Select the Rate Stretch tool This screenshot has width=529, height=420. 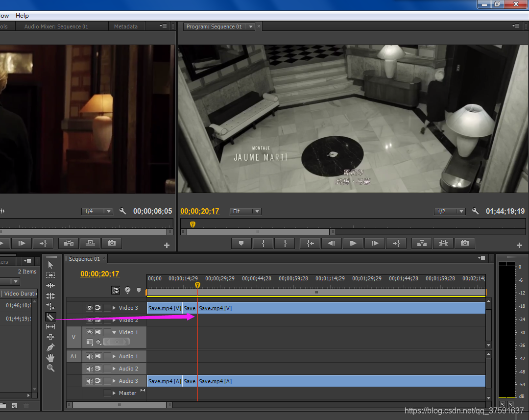(x=50, y=306)
